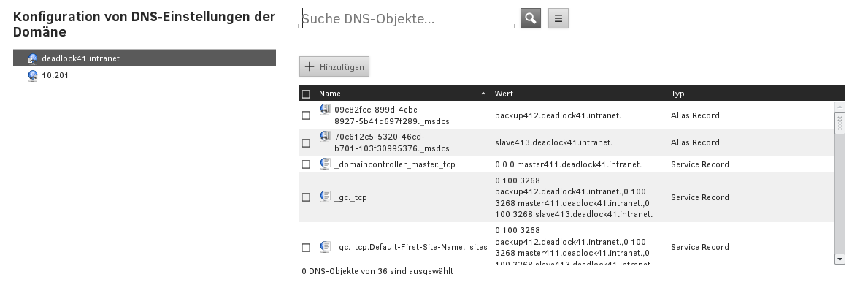Viewport: 868px width, 293px height.
Task: Click the icon of alias record 09c82fcc
Action: click(326, 110)
